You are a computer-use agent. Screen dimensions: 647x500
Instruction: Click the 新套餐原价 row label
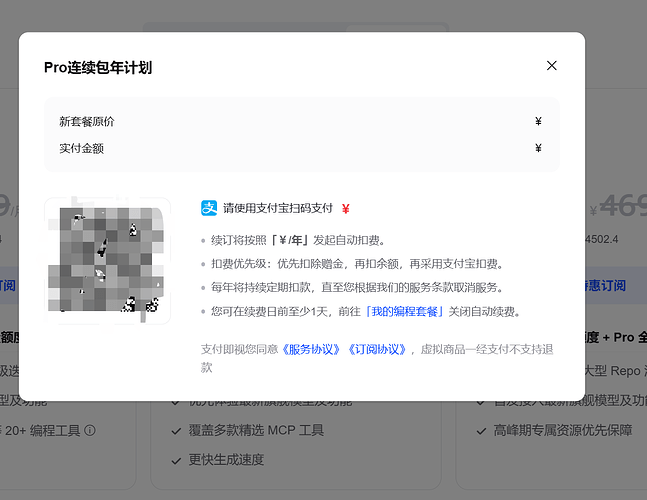click(x=87, y=122)
